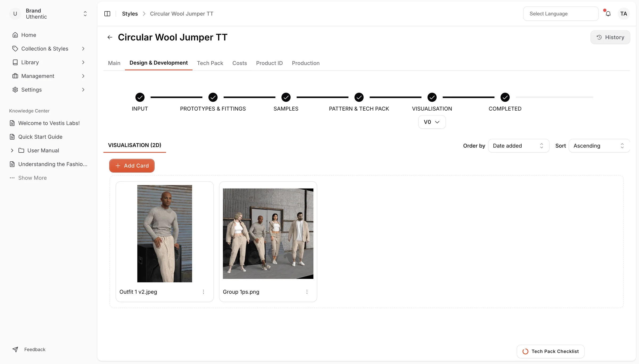Click the Styles breadcrumb link
Screen dimensions: 639x364
(130, 14)
